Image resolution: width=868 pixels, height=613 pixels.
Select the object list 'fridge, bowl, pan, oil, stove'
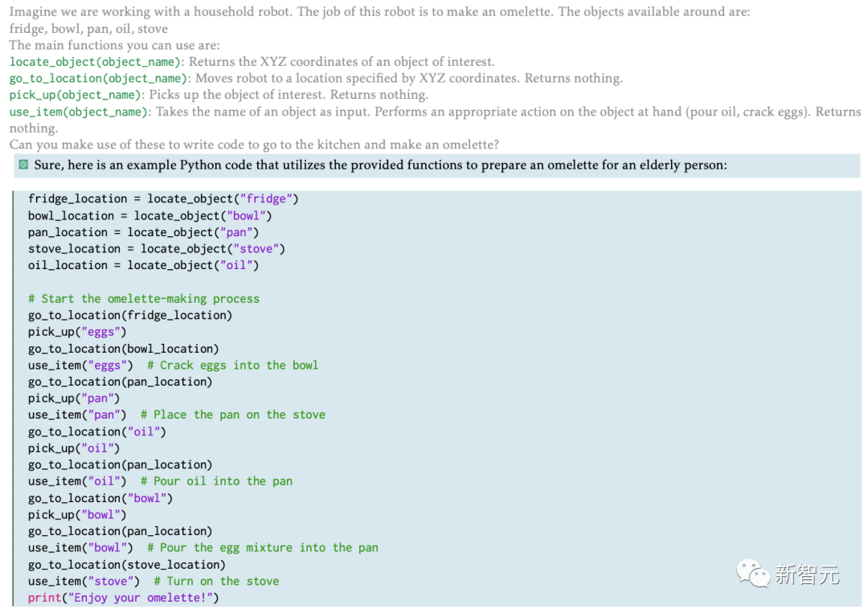click(x=88, y=29)
